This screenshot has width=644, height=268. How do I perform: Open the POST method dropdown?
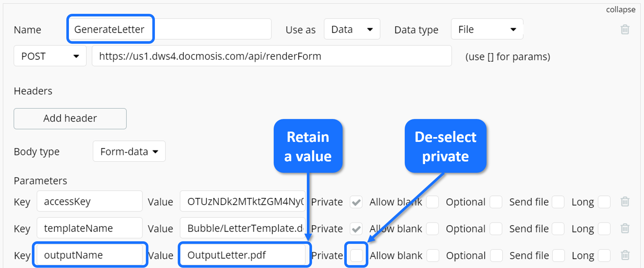pos(50,56)
